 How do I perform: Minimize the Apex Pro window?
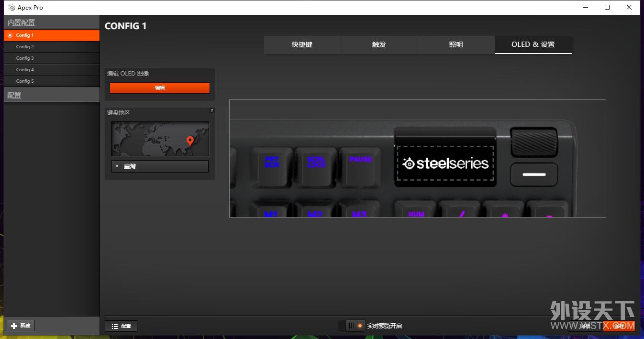tap(585, 7)
